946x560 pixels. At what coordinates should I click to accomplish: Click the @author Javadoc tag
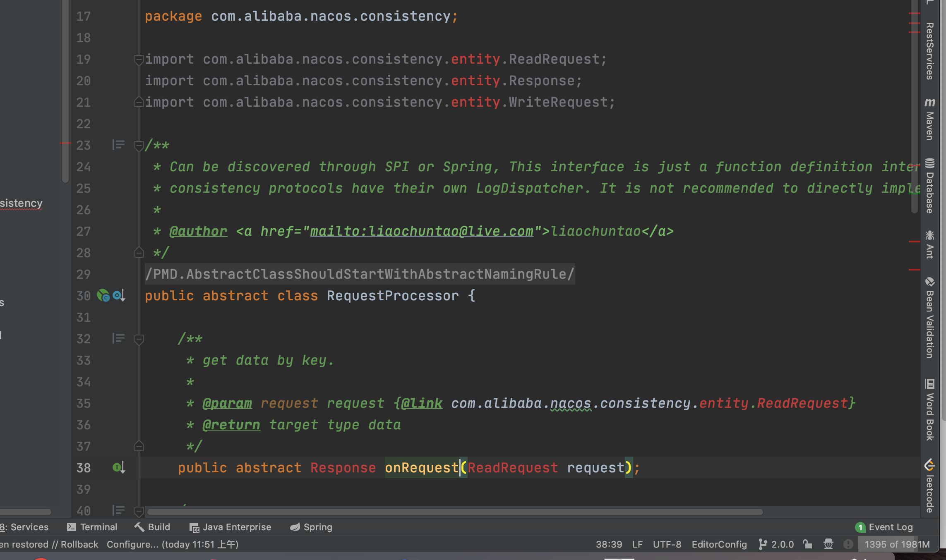pos(198,231)
